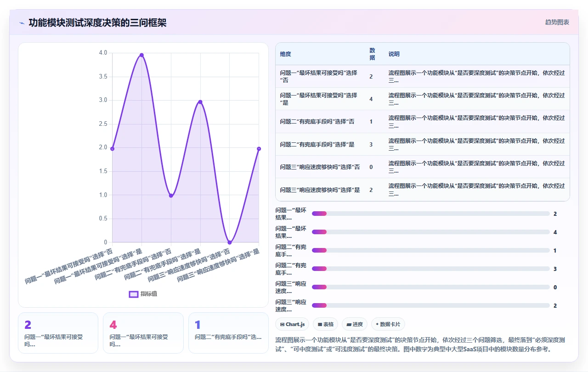Image resolution: width=588 pixels, height=372 pixels.
Task: Open the data card showing number 4
Action: (x=143, y=333)
